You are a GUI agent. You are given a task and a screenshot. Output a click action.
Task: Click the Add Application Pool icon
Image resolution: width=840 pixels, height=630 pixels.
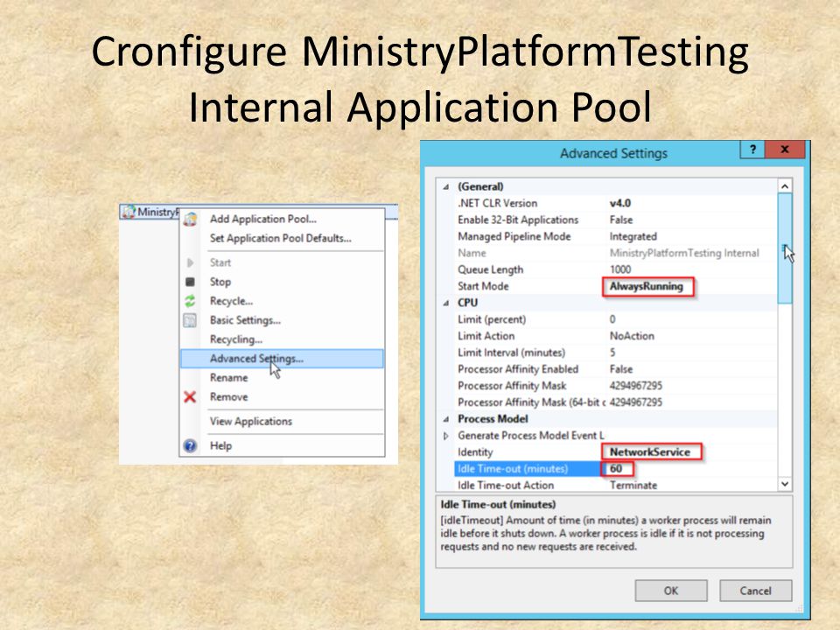[190, 219]
